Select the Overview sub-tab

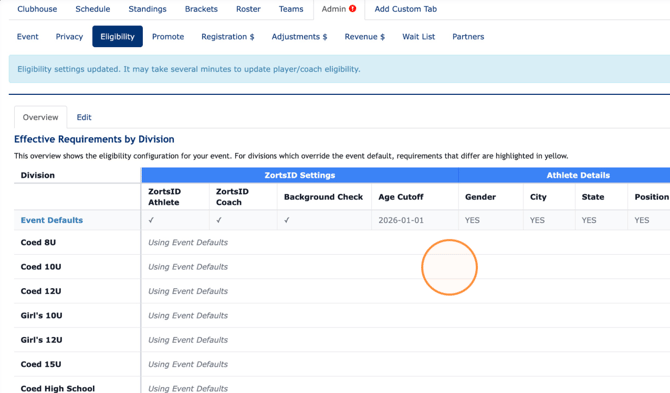coord(41,117)
